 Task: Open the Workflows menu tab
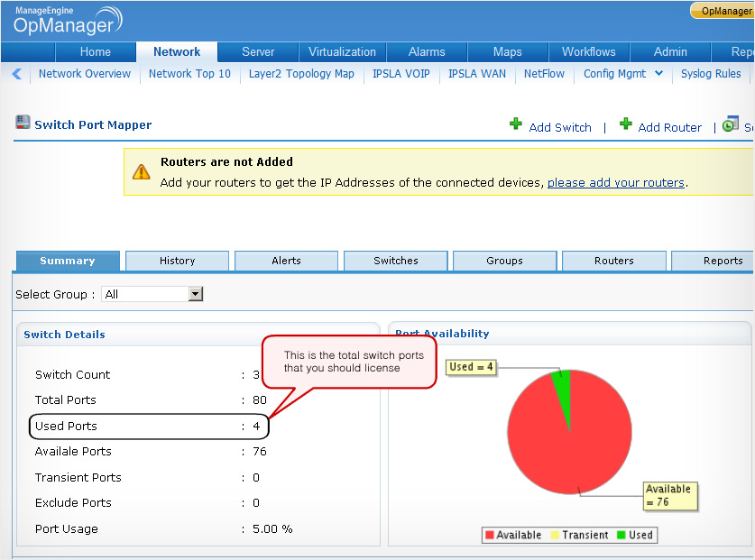click(x=589, y=51)
